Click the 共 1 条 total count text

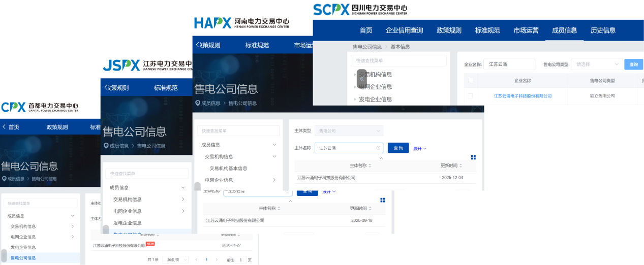pyautogui.click(x=153, y=259)
